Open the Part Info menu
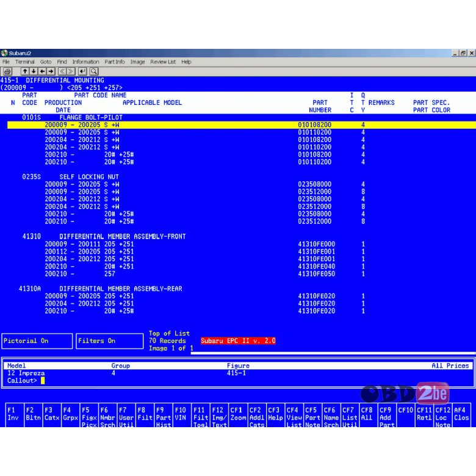This screenshot has width=476, height=476. 115,62
